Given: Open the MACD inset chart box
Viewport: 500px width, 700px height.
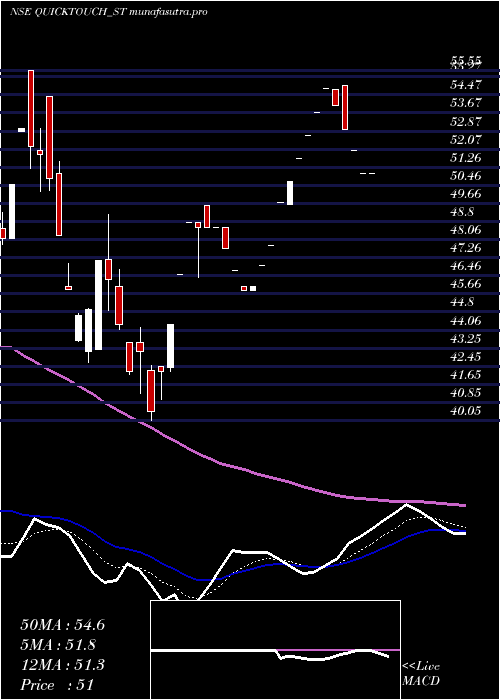Looking at the screenshot, I should click(275, 650).
